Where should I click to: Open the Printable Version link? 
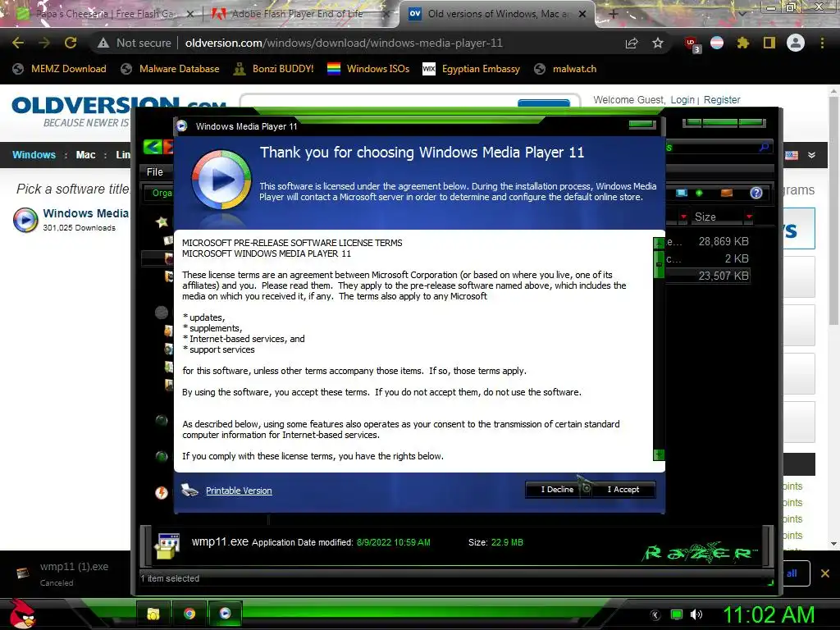click(x=239, y=491)
